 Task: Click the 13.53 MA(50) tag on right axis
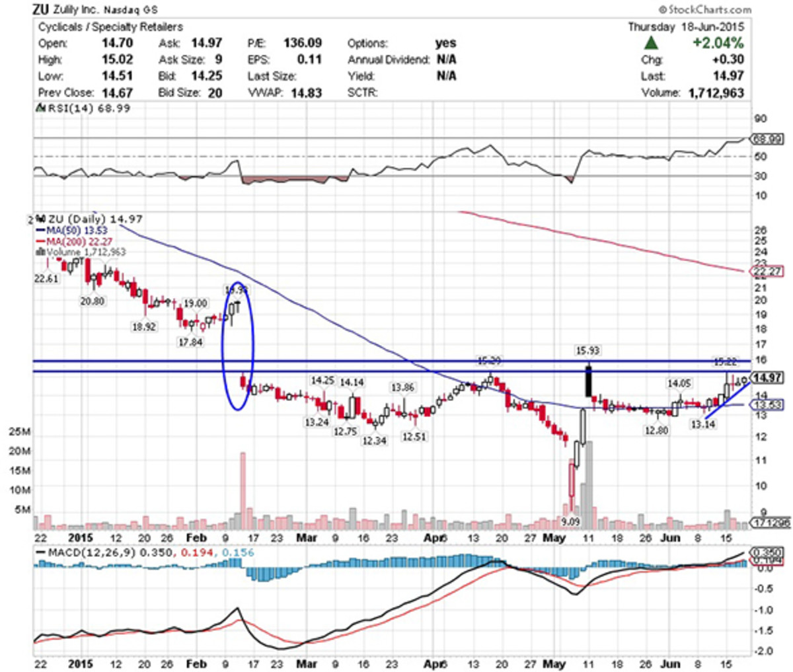point(767,405)
